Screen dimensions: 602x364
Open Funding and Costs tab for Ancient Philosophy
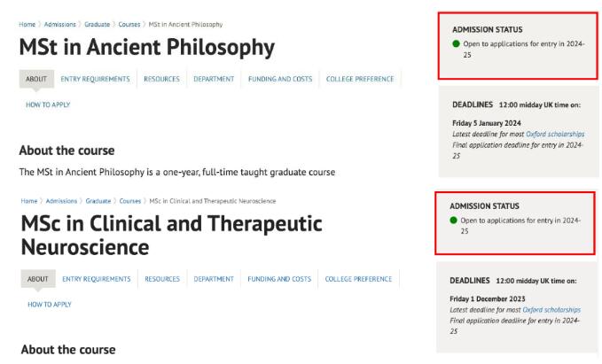tap(280, 79)
